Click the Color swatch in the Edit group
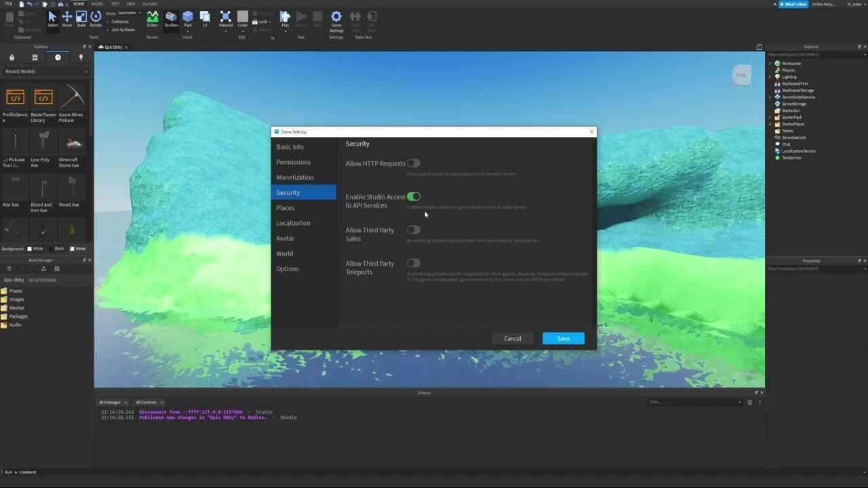The height and width of the screenshot is (488, 868). coord(243,19)
